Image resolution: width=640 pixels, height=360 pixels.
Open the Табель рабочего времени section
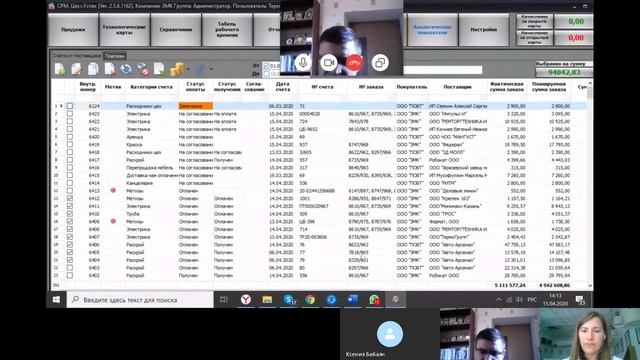click(x=227, y=29)
